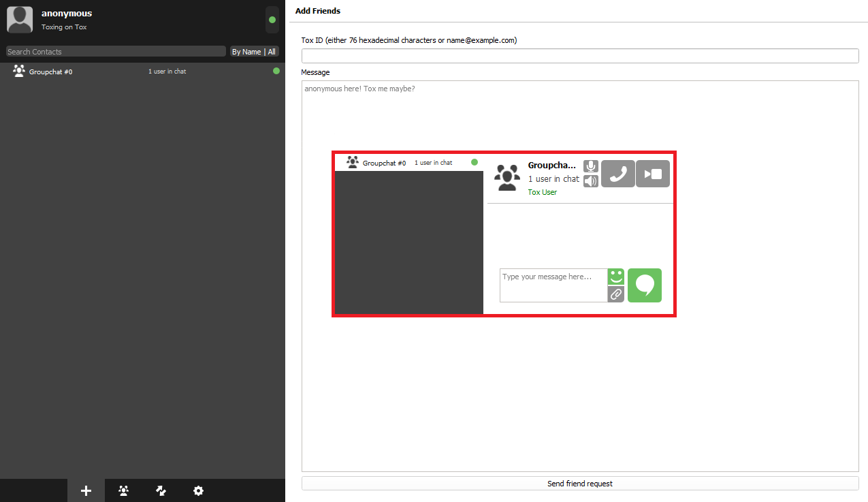Click the green phone call button
The height and width of the screenshot is (502, 868).
(617, 174)
